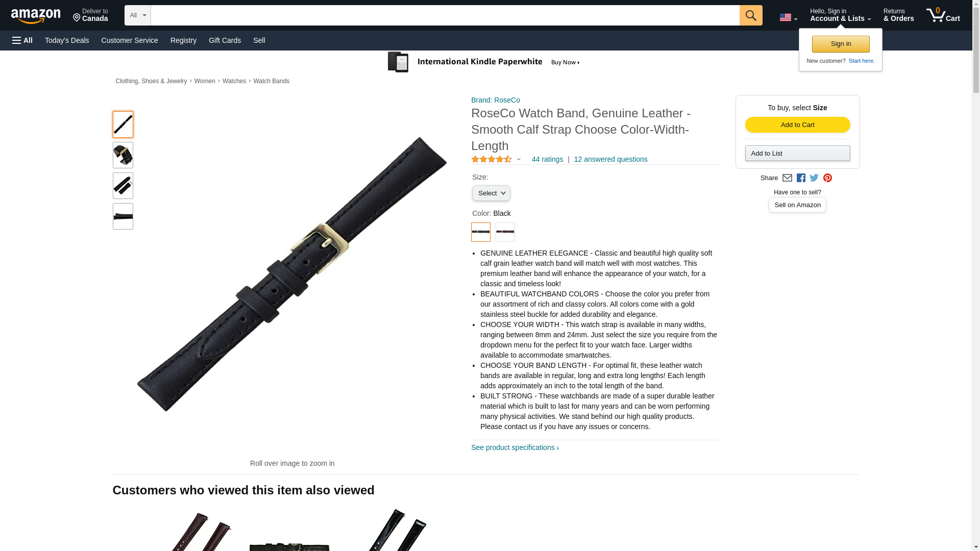Expand the Size Select dropdown
The image size is (980, 551).
tap(491, 193)
